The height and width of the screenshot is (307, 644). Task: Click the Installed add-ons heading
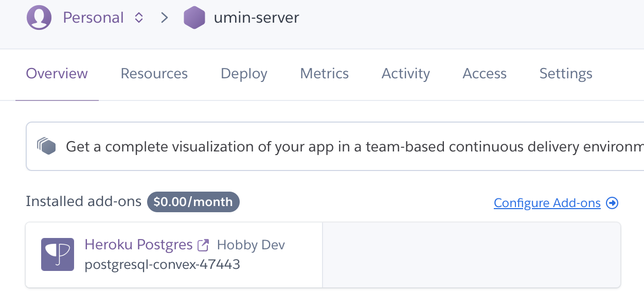pos(84,201)
